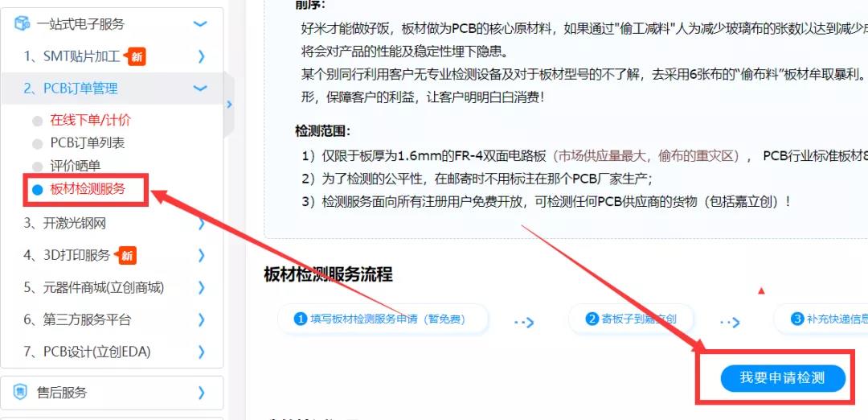
Task: Click the step 2 number icon 寄板子到嘉立创
Action: [x=592, y=319]
